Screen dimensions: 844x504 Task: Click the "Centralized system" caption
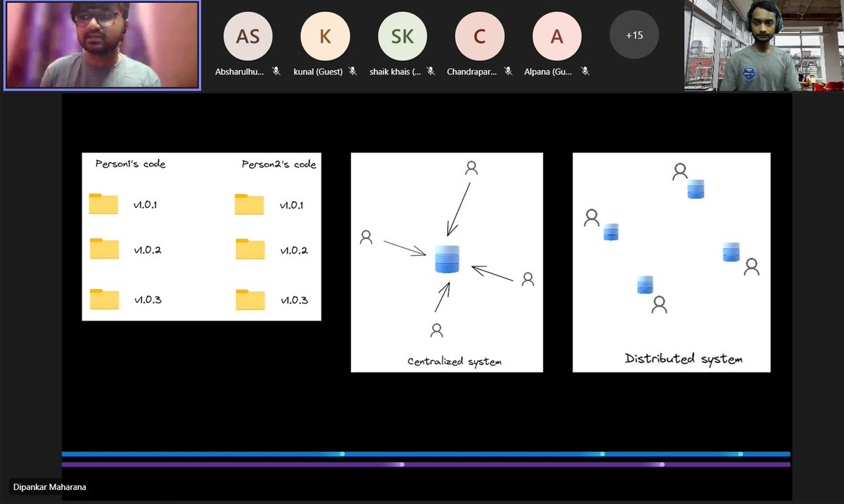(x=454, y=361)
